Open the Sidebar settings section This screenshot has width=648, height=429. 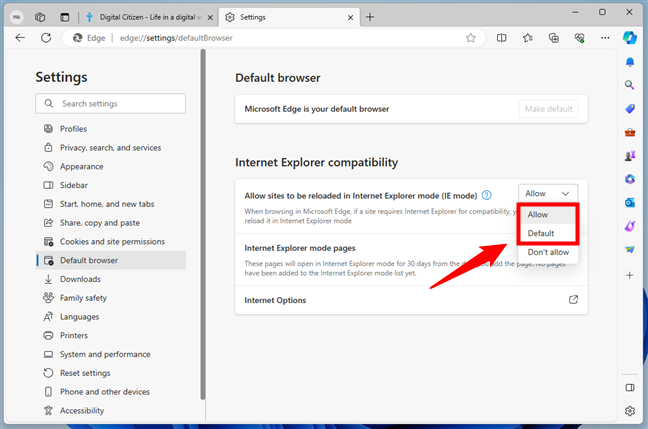coord(111,185)
